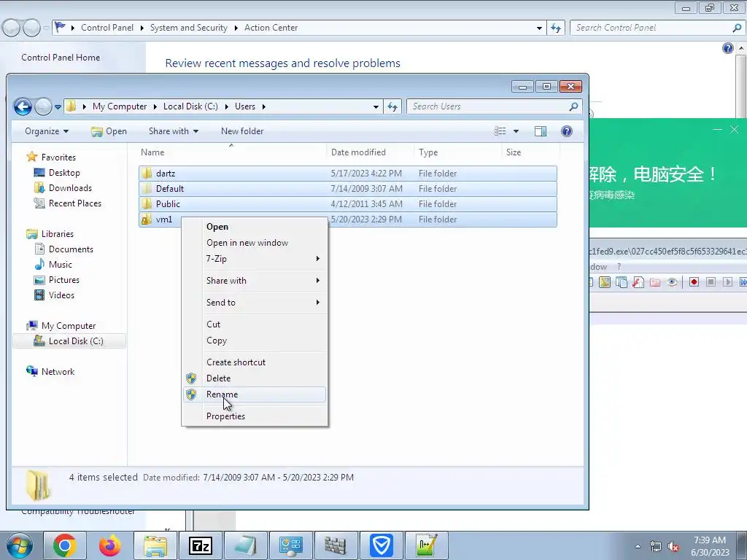Expand the Send to submenu
The width and height of the screenshot is (747, 560).
[x=255, y=303]
